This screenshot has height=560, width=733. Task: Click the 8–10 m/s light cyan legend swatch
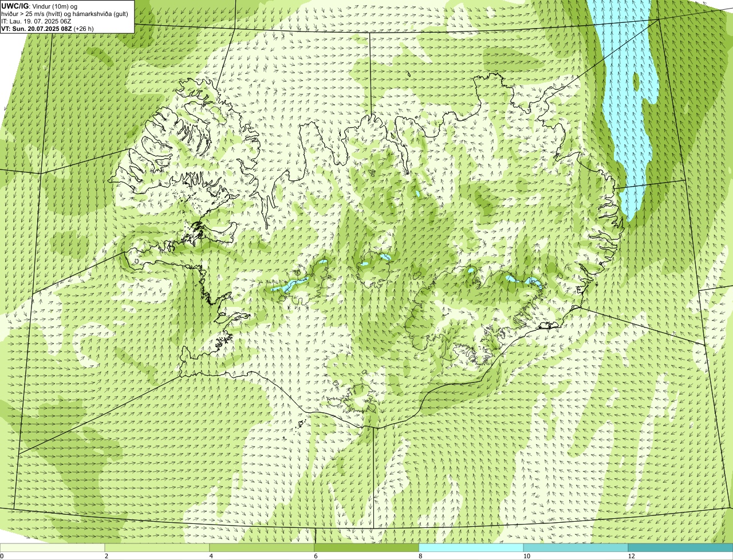click(471, 547)
